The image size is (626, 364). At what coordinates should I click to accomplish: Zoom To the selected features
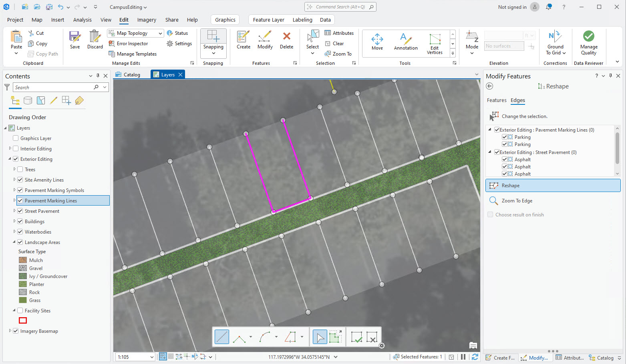point(338,54)
